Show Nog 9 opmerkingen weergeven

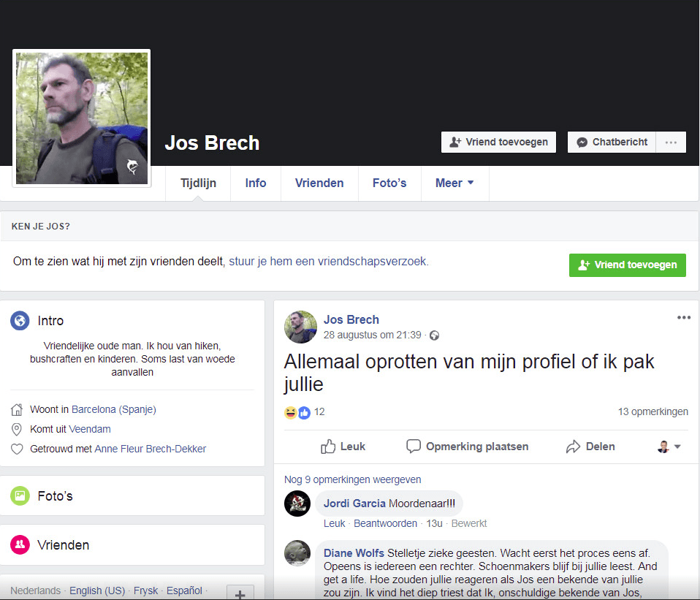tap(352, 479)
